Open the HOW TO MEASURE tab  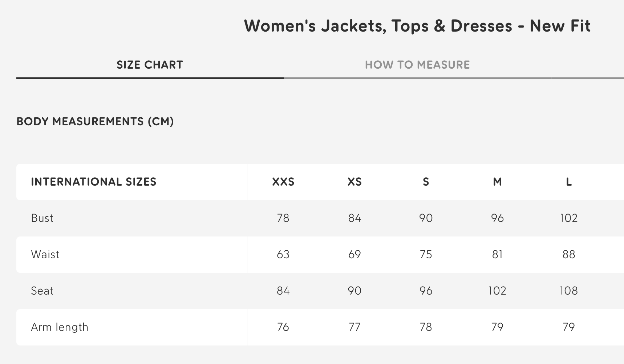click(417, 65)
